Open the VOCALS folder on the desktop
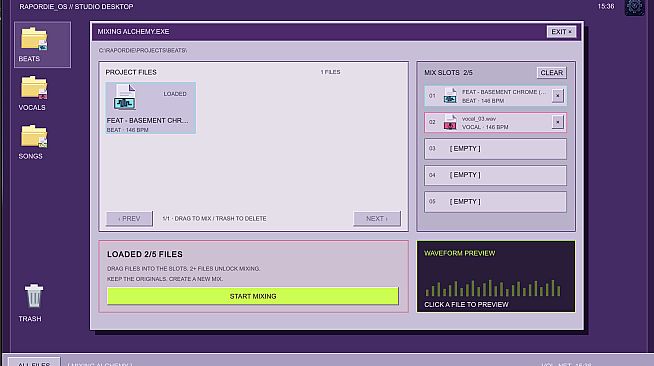 click(34, 93)
